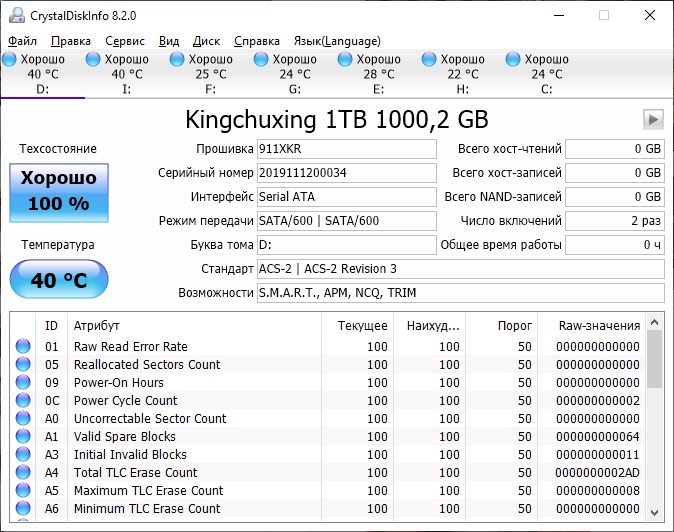Switch to disk F: tab
This screenshot has width=674, height=532.
pyautogui.click(x=211, y=74)
